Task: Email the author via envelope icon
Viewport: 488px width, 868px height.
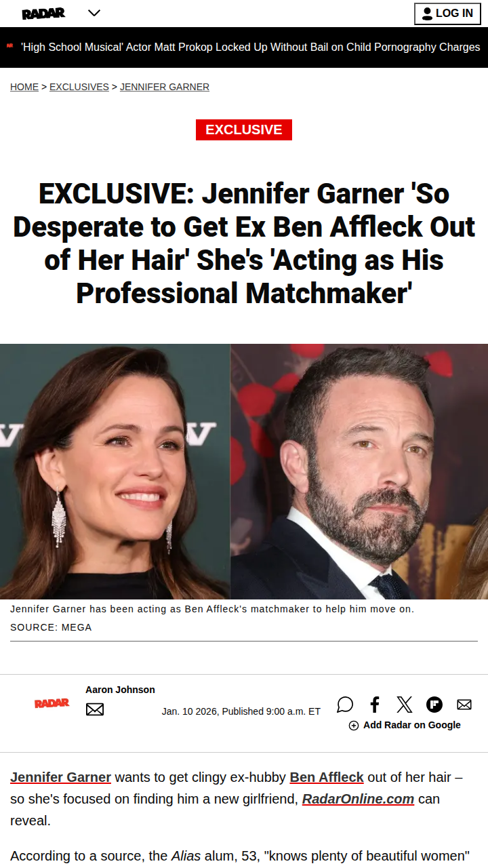Action: tap(95, 709)
